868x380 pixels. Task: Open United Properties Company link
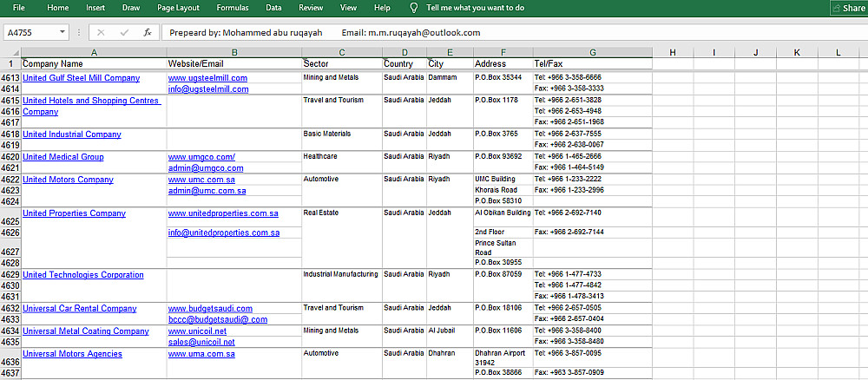pyautogui.click(x=74, y=213)
